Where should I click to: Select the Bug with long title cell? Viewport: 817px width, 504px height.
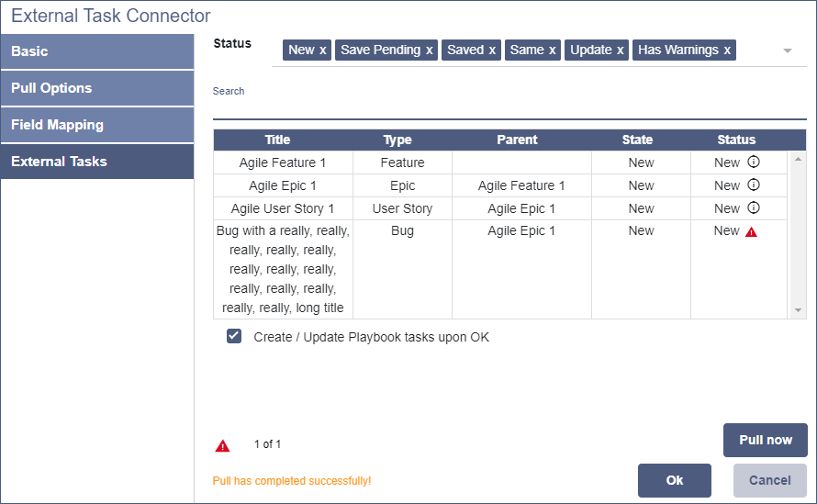pyautogui.click(x=283, y=269)
